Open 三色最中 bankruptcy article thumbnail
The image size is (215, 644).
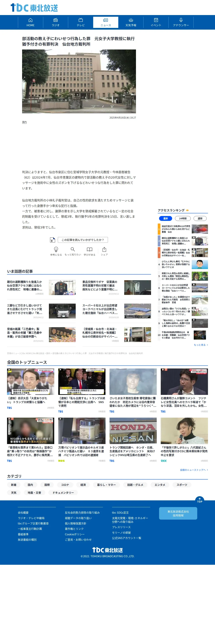coord(62,335)
